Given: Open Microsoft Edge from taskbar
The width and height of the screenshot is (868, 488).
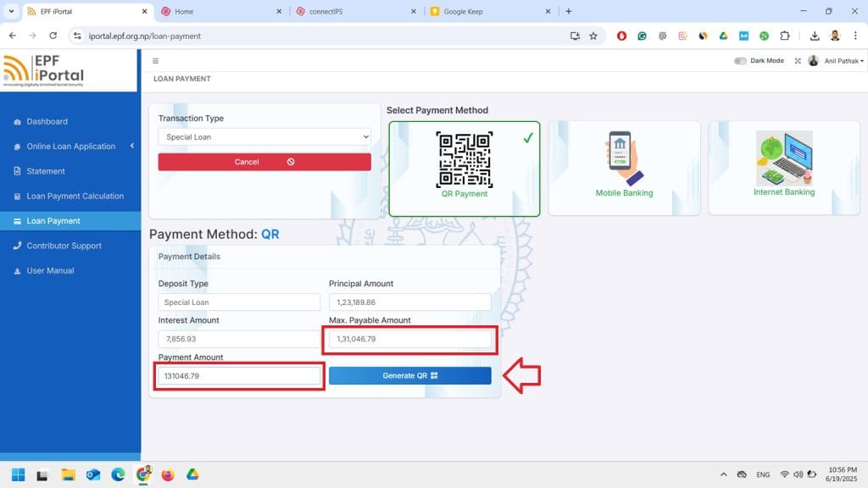Looking at the screenshot, I should point(118,474).
